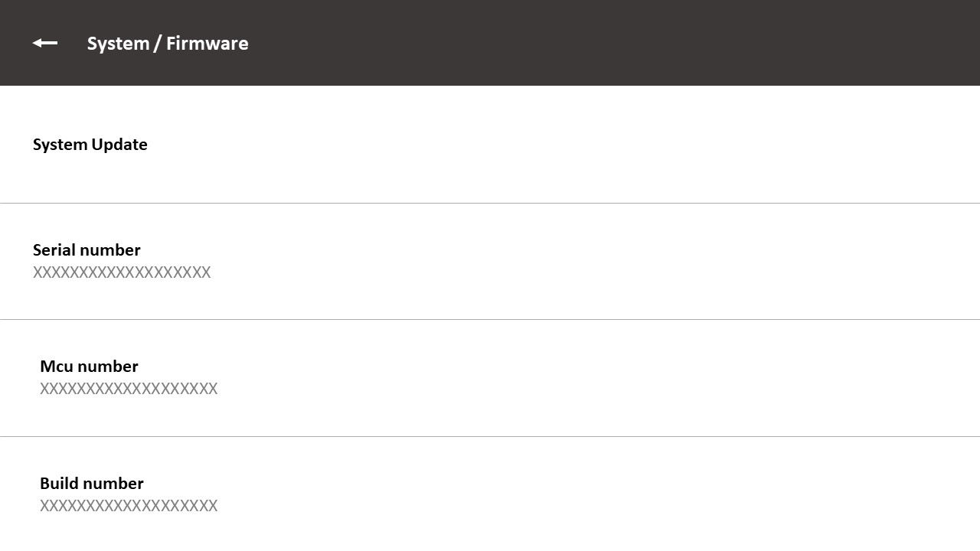This screenshot has width=980, height=551.
Task: Open the System Update entry
Action: click(490, 145)
